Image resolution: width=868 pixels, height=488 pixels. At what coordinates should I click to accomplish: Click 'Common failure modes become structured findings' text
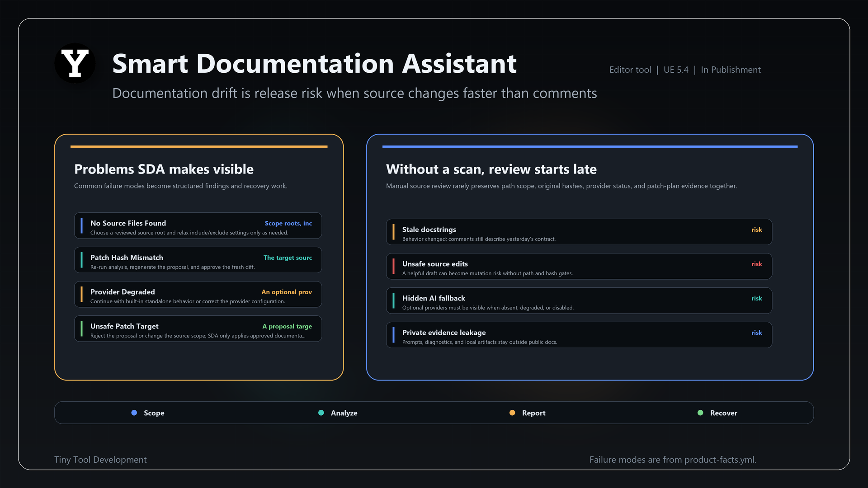[x=181, y=186]
